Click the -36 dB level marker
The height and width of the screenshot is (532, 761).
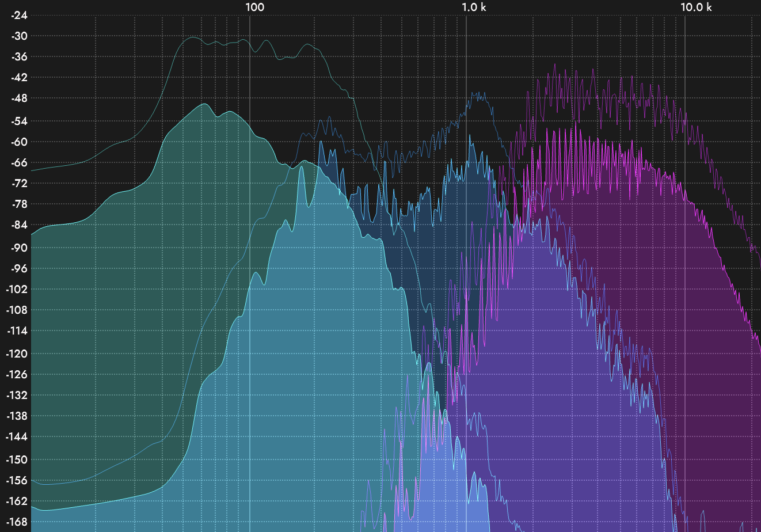pos(19,56)
